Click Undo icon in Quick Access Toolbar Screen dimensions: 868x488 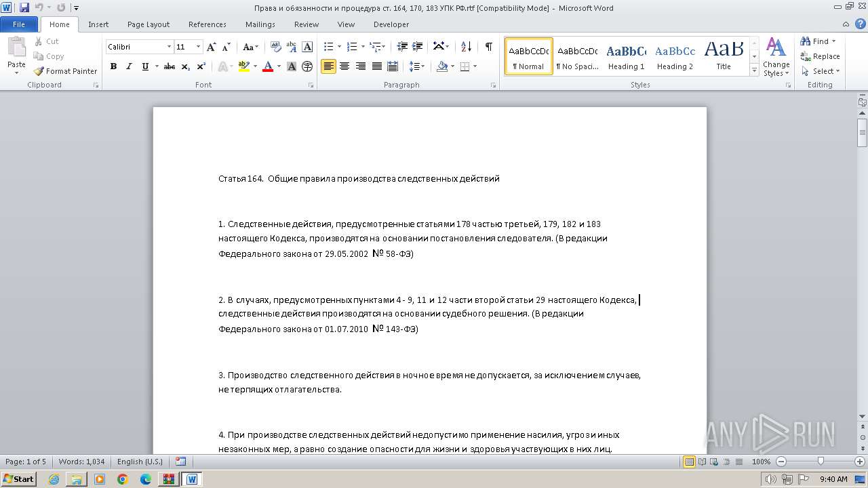click(39, 7)
